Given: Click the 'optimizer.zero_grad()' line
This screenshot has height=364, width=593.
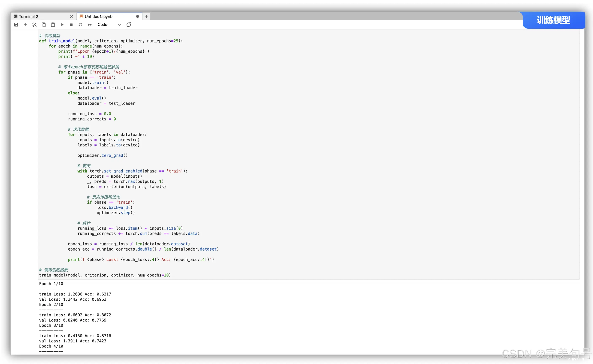Looking at the screenshot, I should [x=103, y=155].
